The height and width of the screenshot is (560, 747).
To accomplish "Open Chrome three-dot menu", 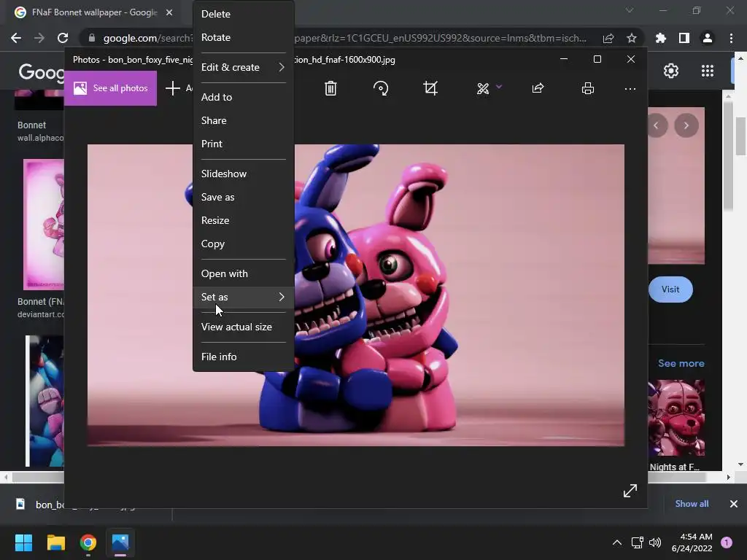I will [x=731, y=38].
